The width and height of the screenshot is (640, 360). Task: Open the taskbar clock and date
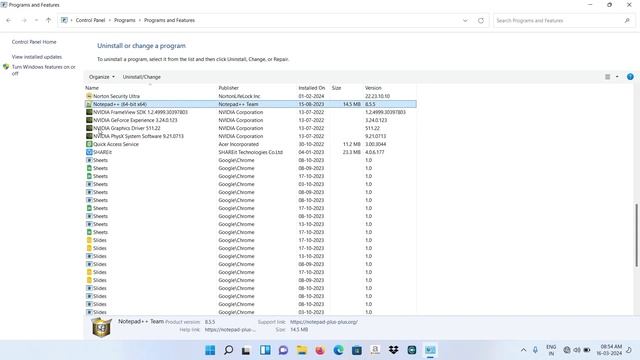point(609,350)
